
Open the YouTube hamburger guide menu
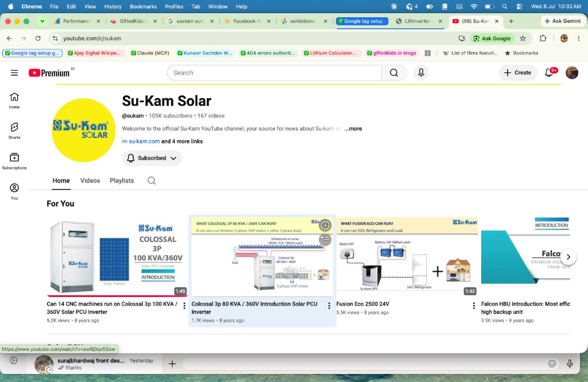point(14,73)
